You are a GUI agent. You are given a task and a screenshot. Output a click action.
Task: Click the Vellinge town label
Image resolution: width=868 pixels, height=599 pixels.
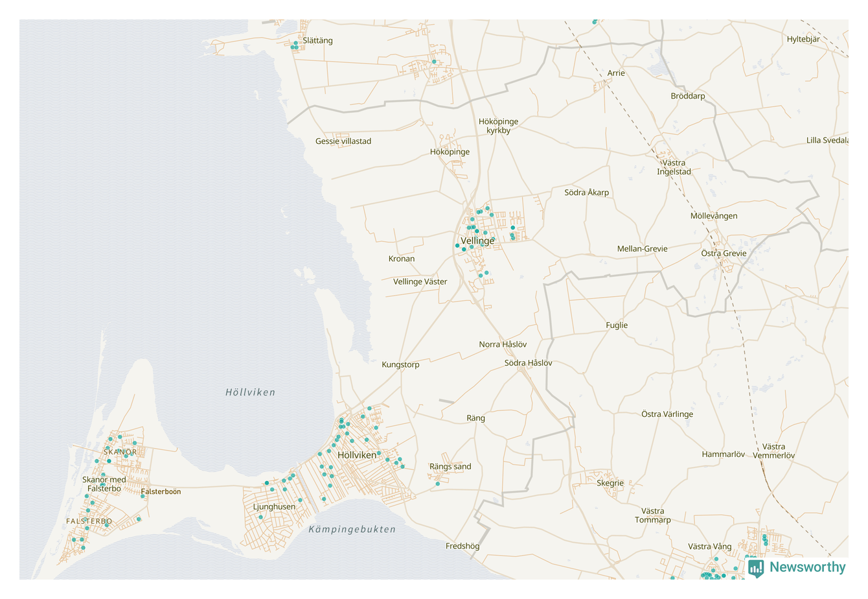pos(477,241)
